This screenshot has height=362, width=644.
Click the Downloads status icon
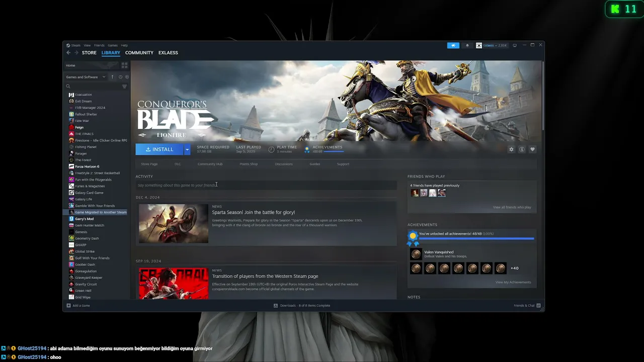point(276,306)
